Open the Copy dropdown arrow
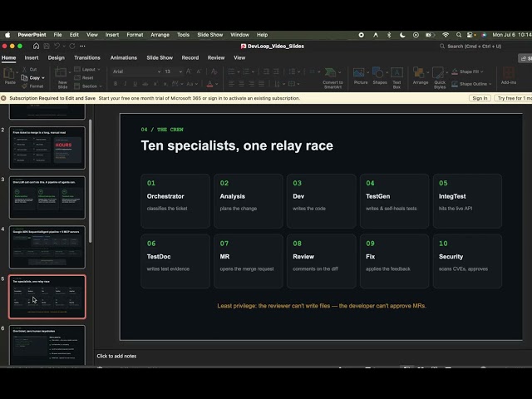Image resolution: width=532 pixels, height=399 pixels. (x=43, y=78)
